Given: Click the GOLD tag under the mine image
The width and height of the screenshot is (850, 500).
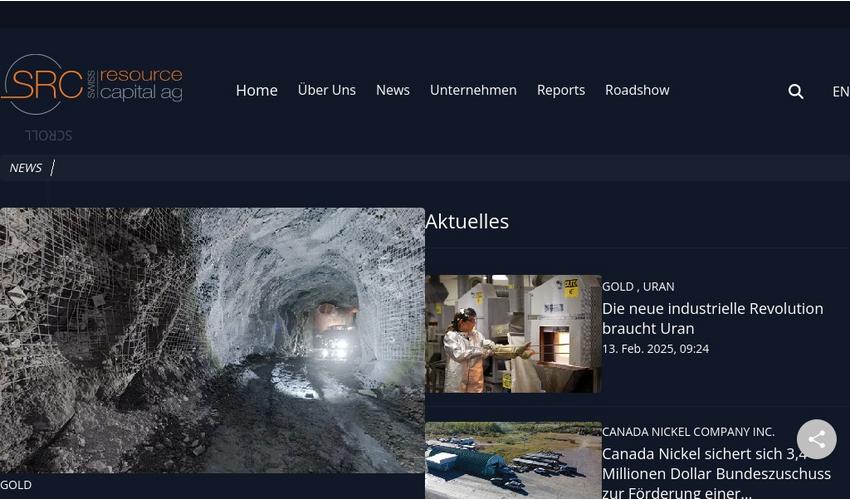Looking at the screenshot, I should 16,485.
